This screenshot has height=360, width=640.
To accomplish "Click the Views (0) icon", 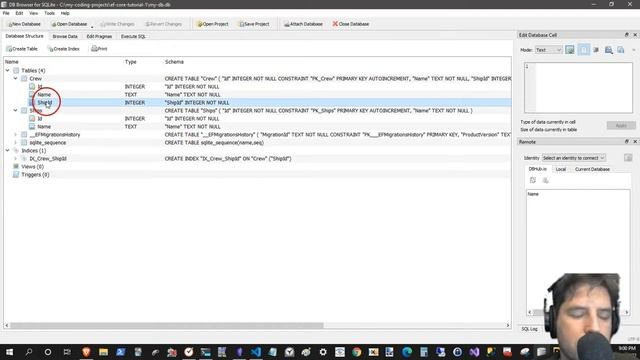I will (16, 167).
